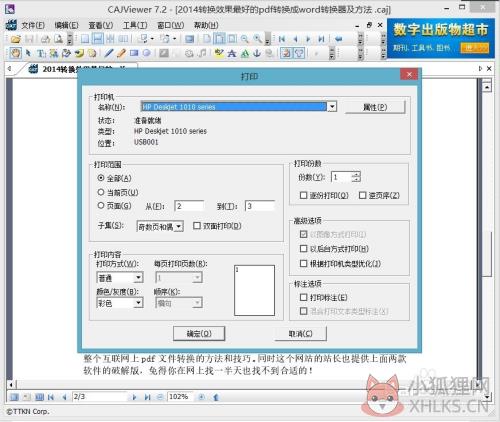Toggle the 逆页序(Z) checkbox

362,195
